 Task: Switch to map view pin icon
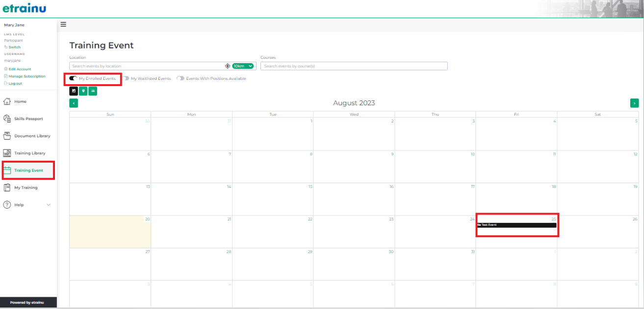pos(83,91)
